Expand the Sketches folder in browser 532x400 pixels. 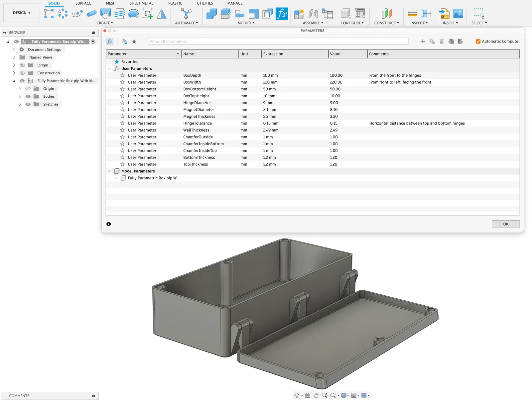[x=20, y=104]
